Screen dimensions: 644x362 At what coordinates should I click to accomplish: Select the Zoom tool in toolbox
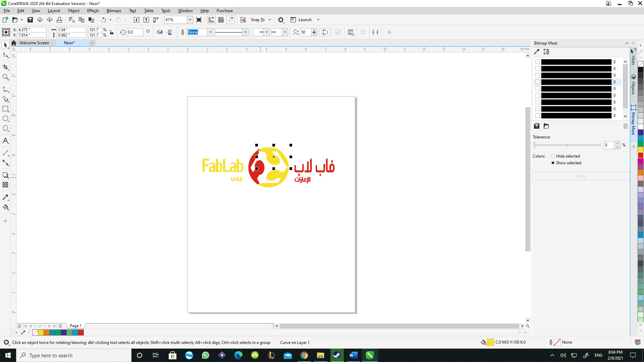click(x=5, y=77)
